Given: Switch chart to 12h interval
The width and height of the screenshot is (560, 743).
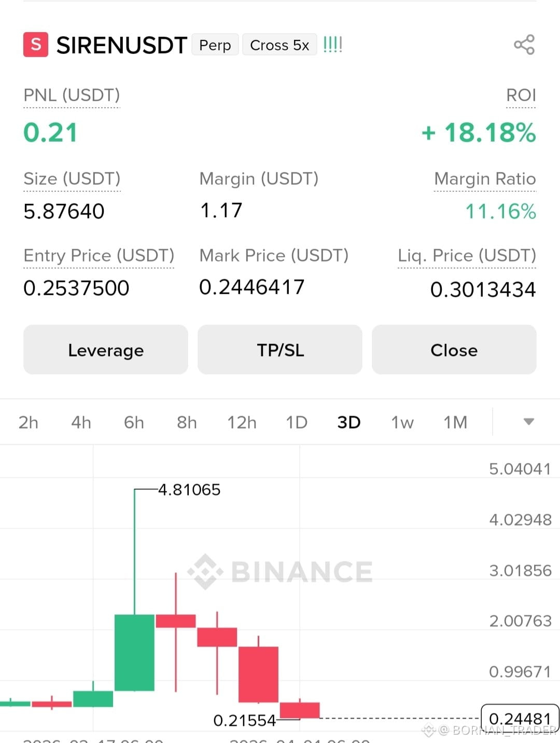Looking at the screenshot, I should [x=242, y=422].
